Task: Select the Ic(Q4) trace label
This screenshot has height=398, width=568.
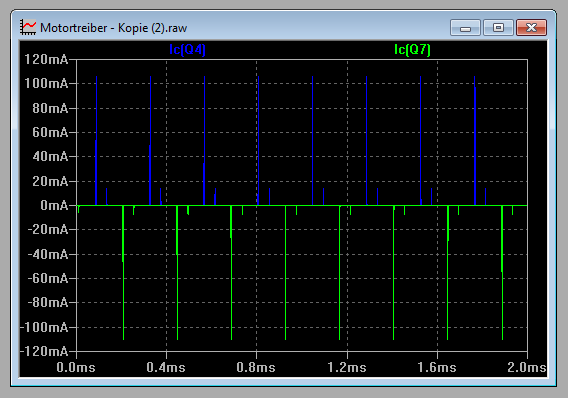Action: [187, 50]
